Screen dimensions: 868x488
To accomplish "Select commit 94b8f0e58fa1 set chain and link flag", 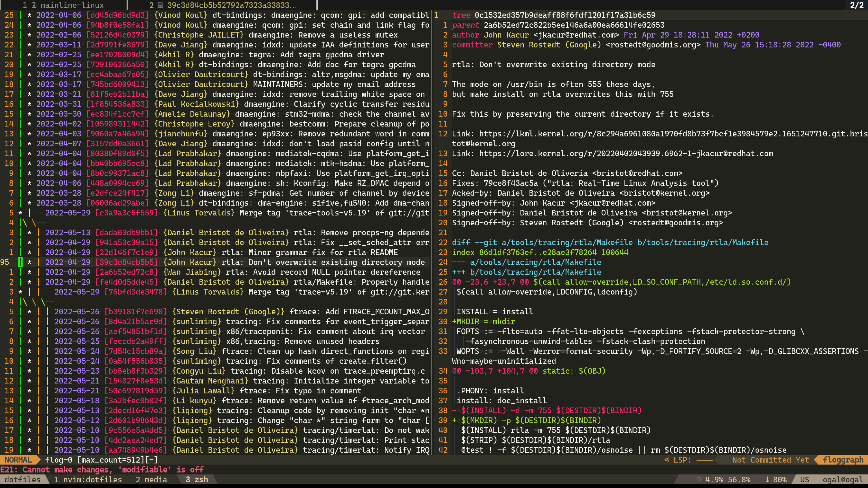I will (x=225, y=25).
